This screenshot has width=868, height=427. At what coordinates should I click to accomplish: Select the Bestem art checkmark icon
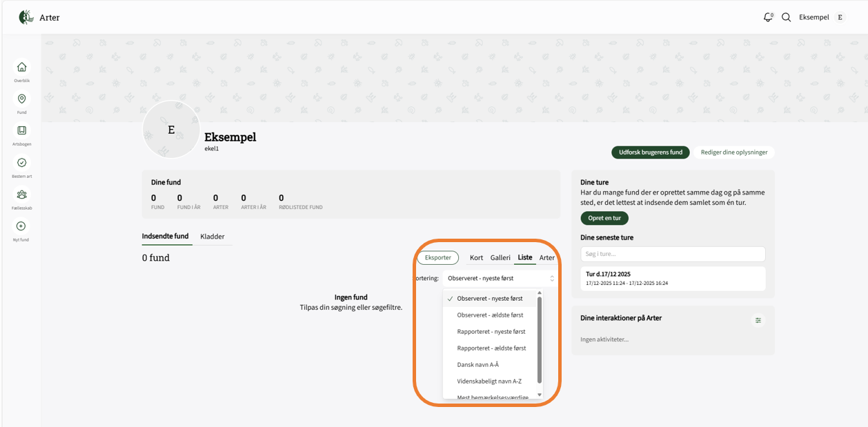(21, 163)
